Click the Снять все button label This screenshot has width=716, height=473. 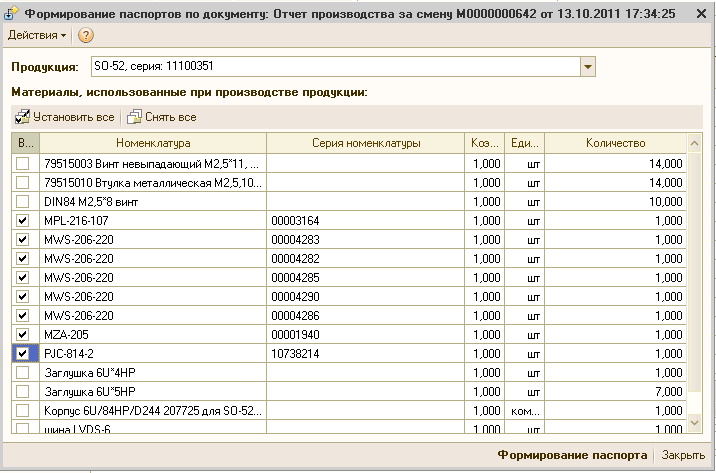[x=171, y=117]
